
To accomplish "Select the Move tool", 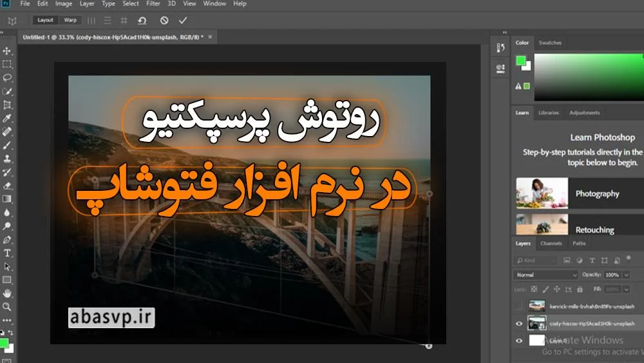I will click(x=7, y=51).
